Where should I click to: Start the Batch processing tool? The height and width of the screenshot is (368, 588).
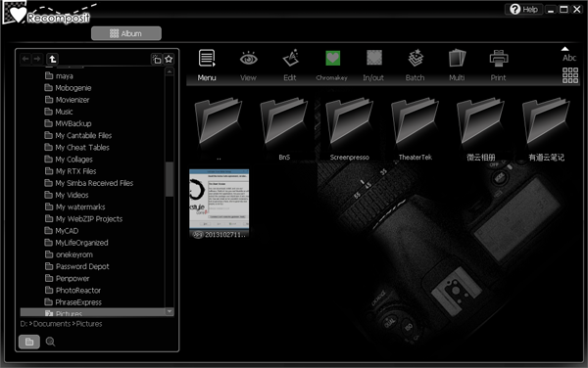tap(416, 66)
